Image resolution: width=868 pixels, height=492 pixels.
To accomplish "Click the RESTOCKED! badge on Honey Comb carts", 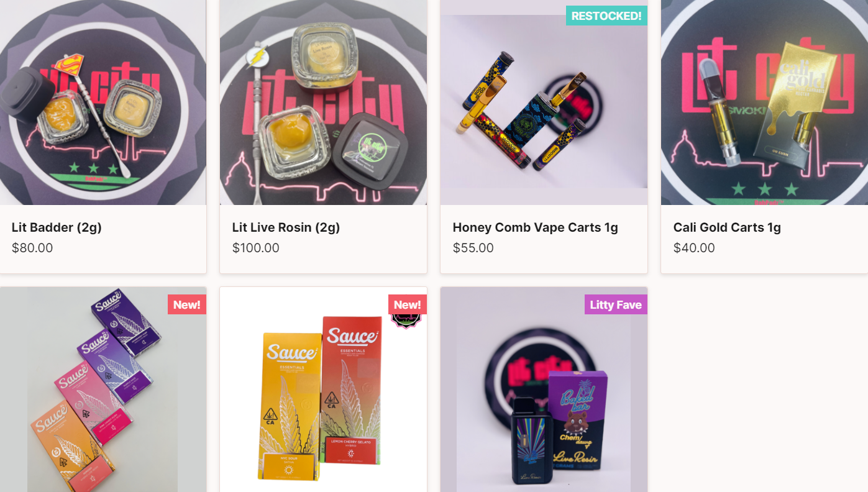I will pos(606,16).
